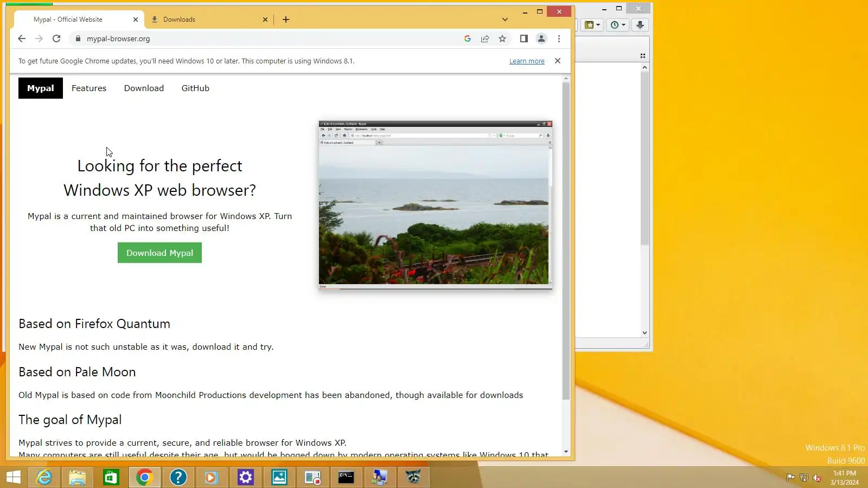Viewport: 868px width, 488px height.
Task: Bookmark this tab with the star icon
Action: 502,38
